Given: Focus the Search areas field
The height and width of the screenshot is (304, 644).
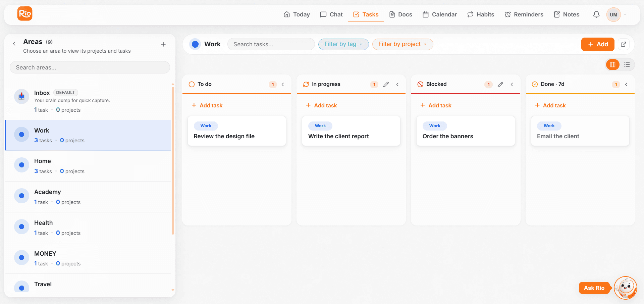Looking at the screenshot, I should point(90,67).
